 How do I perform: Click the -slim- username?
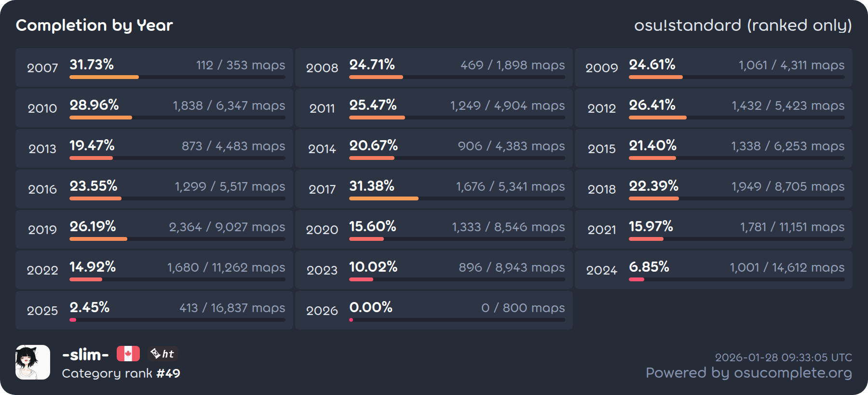click(x=85, y=355)
